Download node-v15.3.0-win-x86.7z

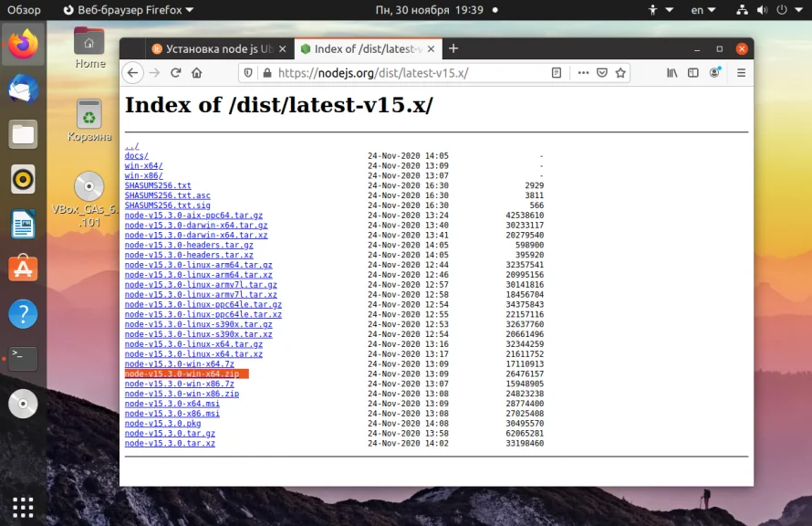coord(179,384)
